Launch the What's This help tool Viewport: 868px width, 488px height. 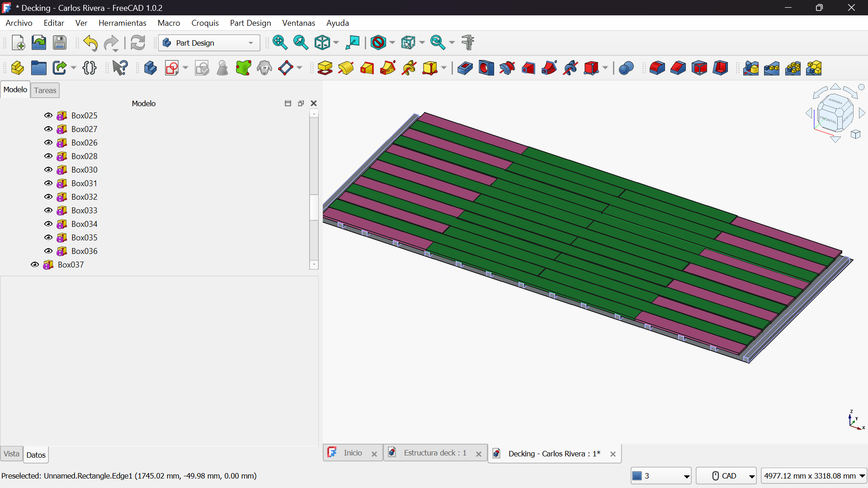(120, 68)
